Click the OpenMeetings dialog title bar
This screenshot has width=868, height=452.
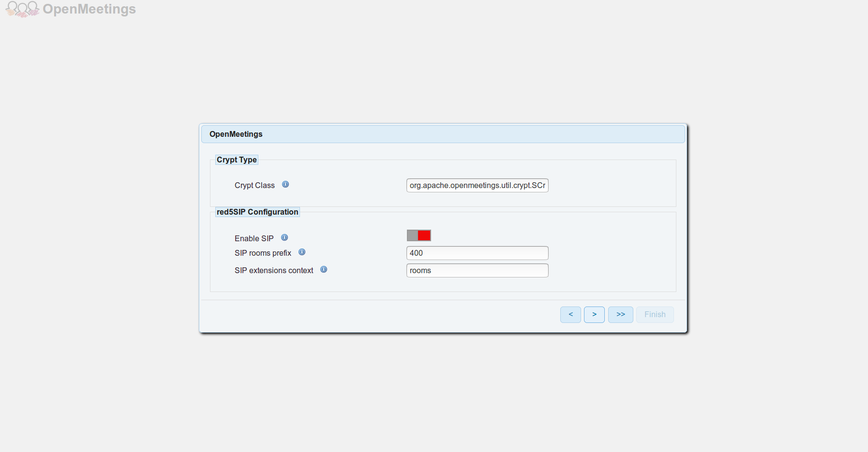coord(443,134)
